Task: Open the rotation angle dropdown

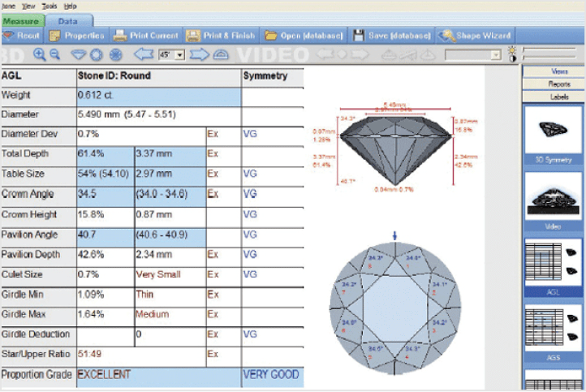Action: (179, 55)
